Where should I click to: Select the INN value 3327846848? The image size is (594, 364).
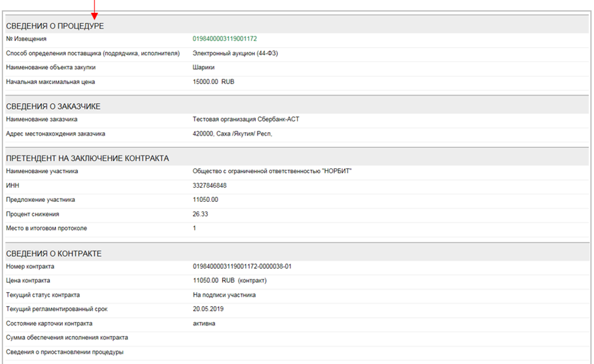[209, 185]
